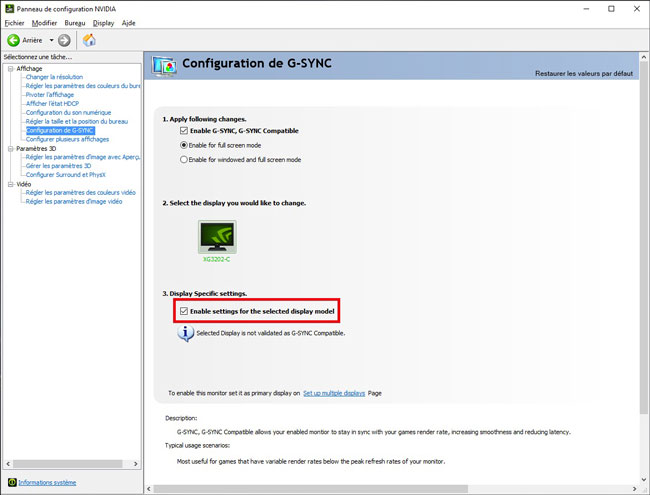Open the Arrière history dropdown arrow
The width and height of the screenshot is (650, 495).
point(50,40)
